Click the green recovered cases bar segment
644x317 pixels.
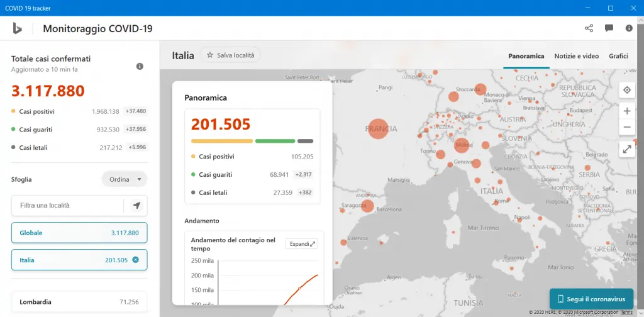275,141
